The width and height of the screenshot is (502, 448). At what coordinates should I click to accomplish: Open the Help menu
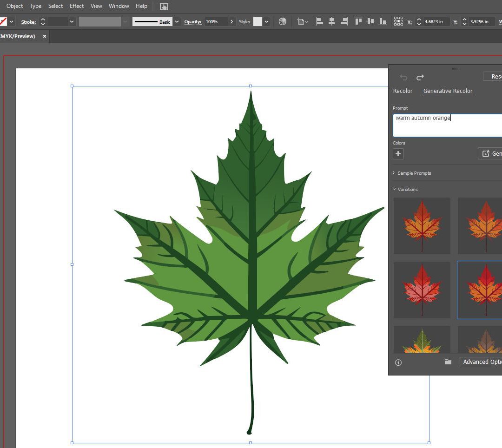tap(141, 6)
